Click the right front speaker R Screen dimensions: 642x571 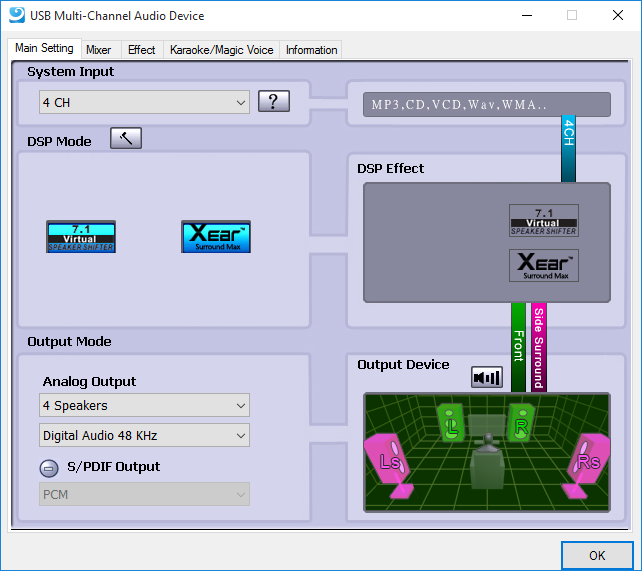tap(520, 421)
